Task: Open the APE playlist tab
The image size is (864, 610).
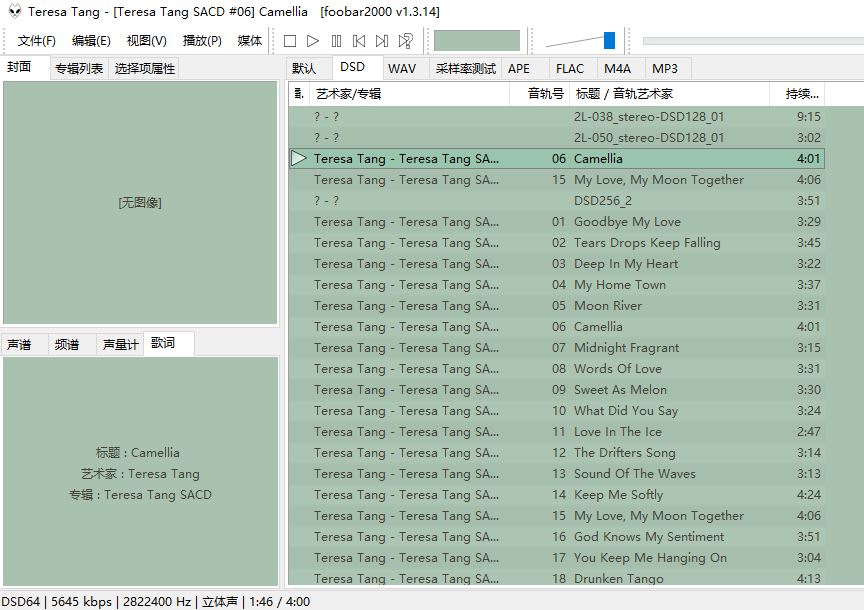Action: 526,69
